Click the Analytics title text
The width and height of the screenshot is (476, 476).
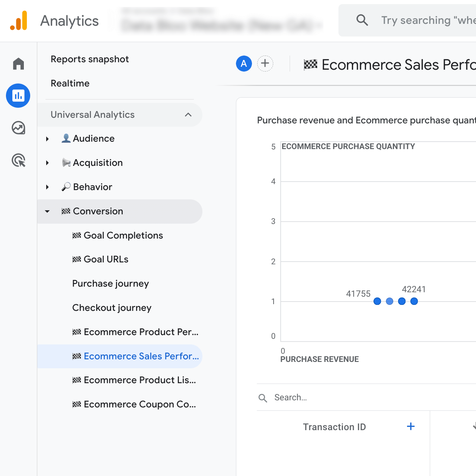pyautogui.click(x=69, y=21)
